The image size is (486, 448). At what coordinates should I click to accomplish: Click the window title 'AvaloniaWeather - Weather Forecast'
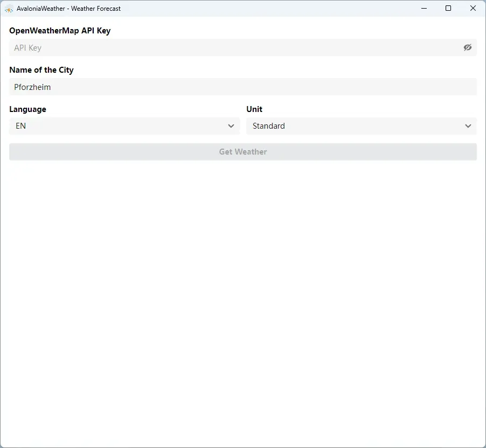(69, 9)
